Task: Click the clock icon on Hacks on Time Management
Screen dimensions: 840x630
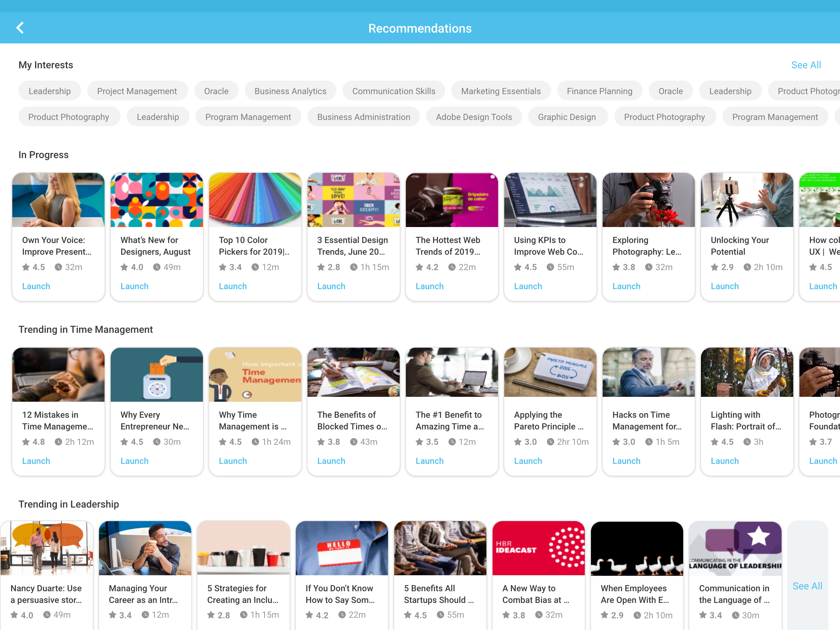Action: pyautogui.click(x=649, y=442)
